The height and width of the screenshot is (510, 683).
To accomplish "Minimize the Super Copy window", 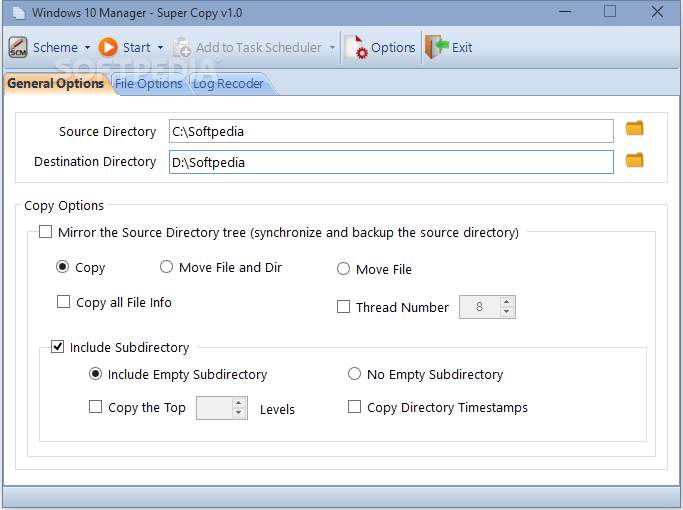I will coord(565,12).
